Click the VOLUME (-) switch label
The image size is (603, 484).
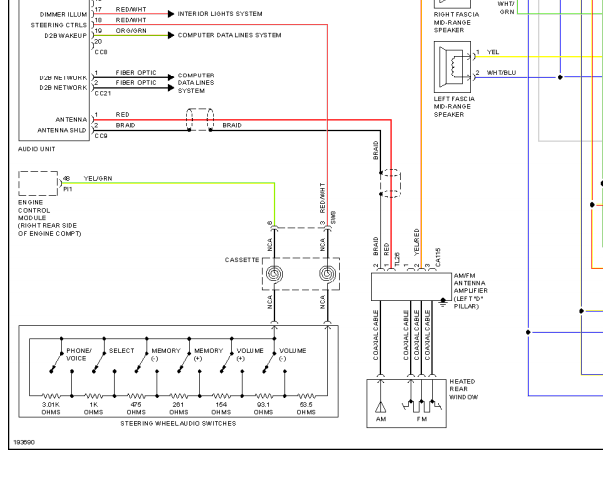[293, 354]
